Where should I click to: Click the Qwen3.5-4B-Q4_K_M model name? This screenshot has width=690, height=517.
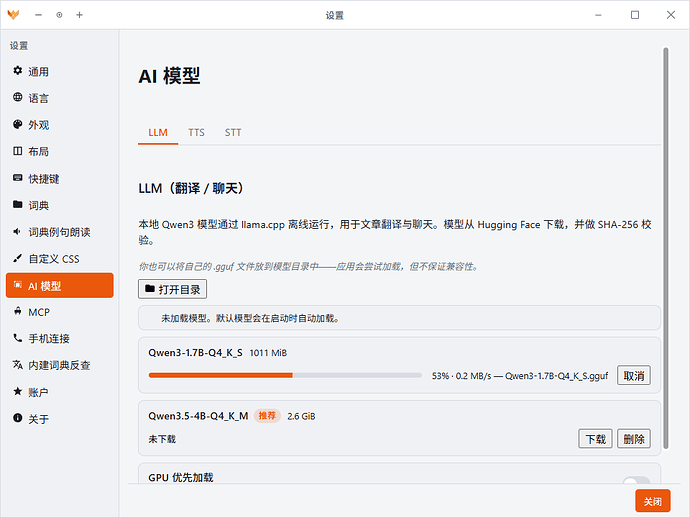pos(198,416)
